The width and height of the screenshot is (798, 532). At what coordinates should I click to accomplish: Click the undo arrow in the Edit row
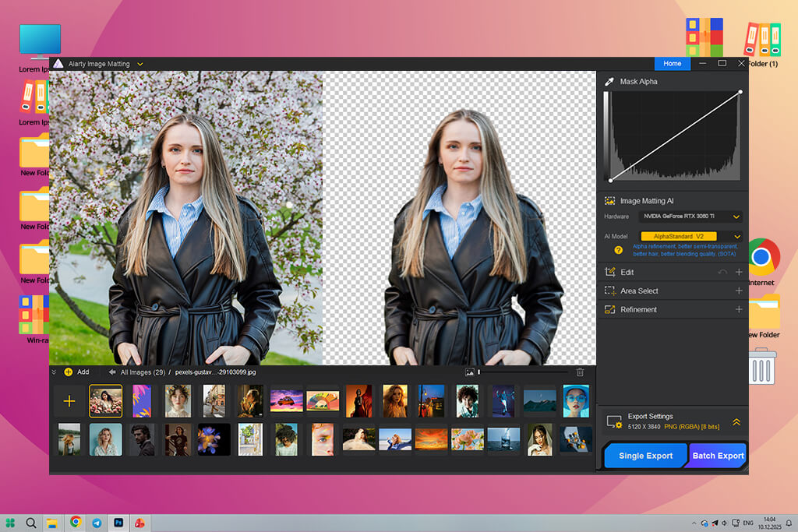coord(722,272)
